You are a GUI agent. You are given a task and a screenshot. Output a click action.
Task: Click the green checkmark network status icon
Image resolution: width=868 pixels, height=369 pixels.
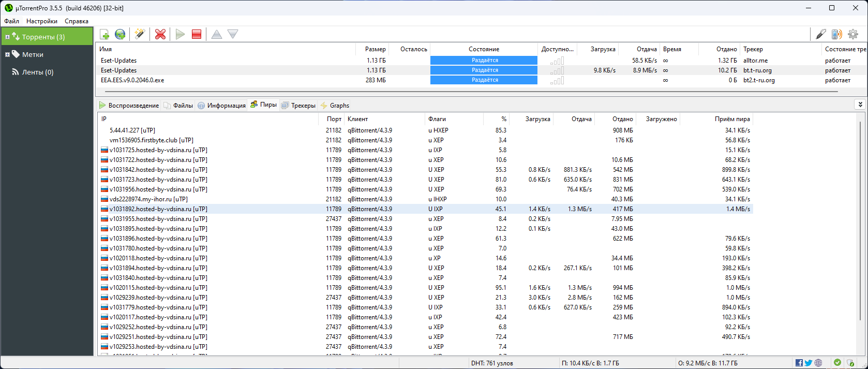837,363
